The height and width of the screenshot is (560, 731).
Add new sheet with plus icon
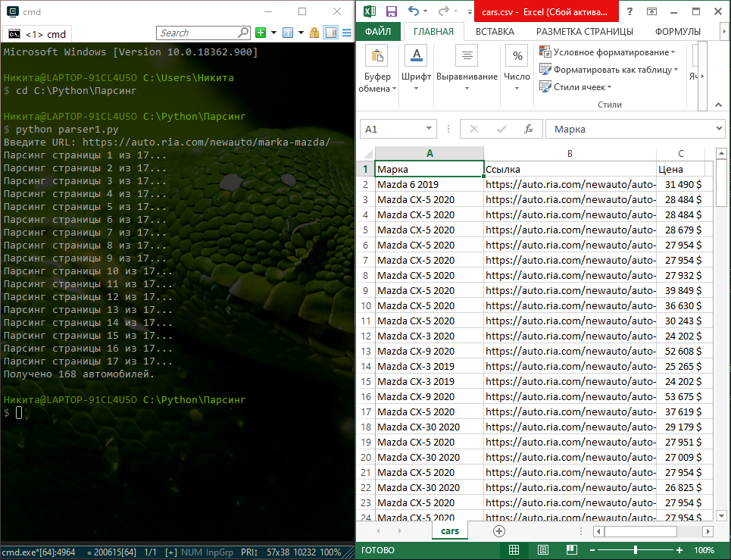[x=499, y=531]
